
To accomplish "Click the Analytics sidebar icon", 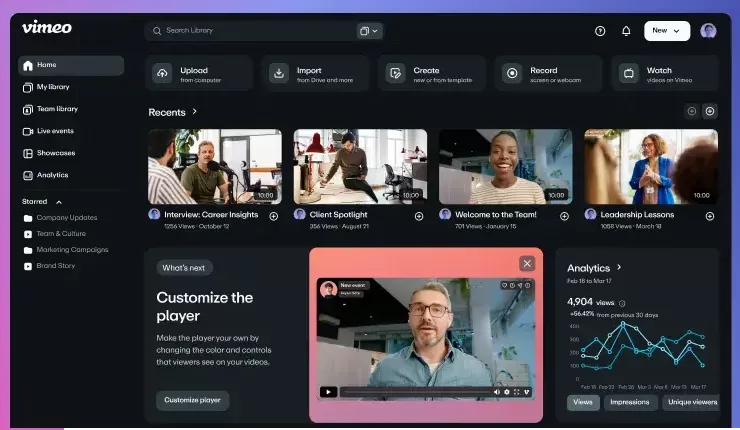I will pyautogui.click(x=28, y=175).
